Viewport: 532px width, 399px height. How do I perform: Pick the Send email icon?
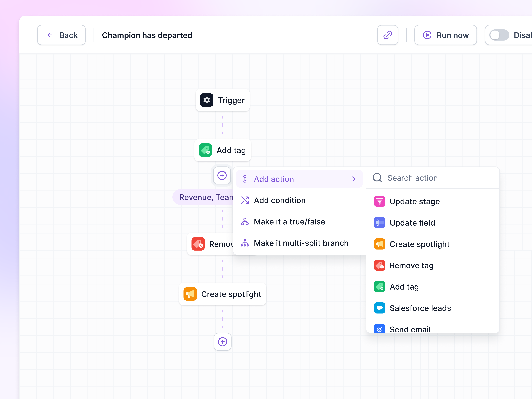coord(379,329)
